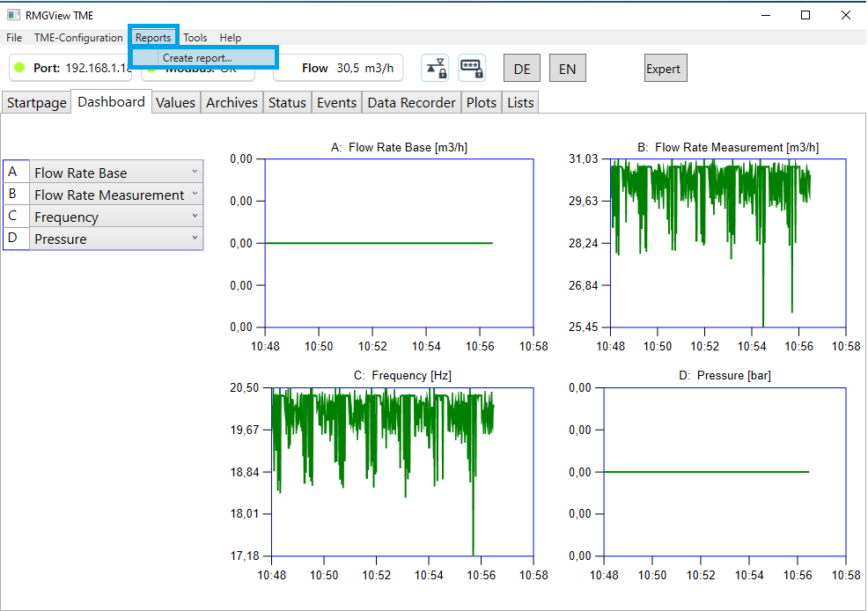Click chart title B: Flow Rate Measurement [m3/h]
The image size is (868, 611).
coord(728,147)
